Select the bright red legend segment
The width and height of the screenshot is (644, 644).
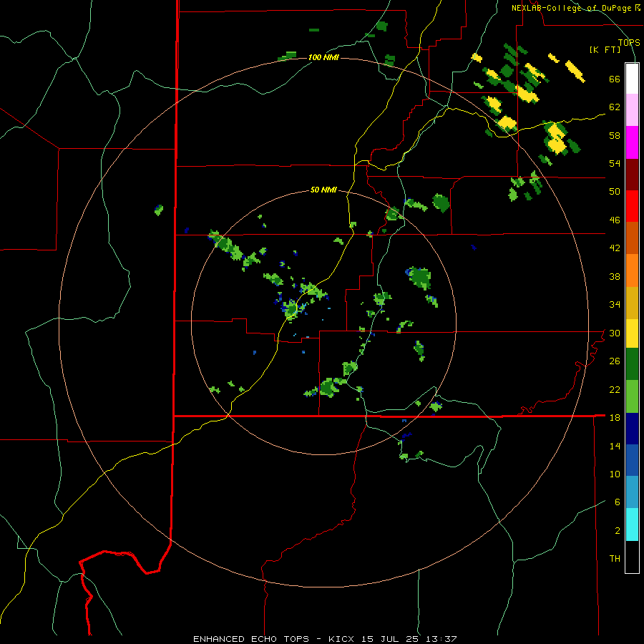pyautogui.click(x=632, y=206)
